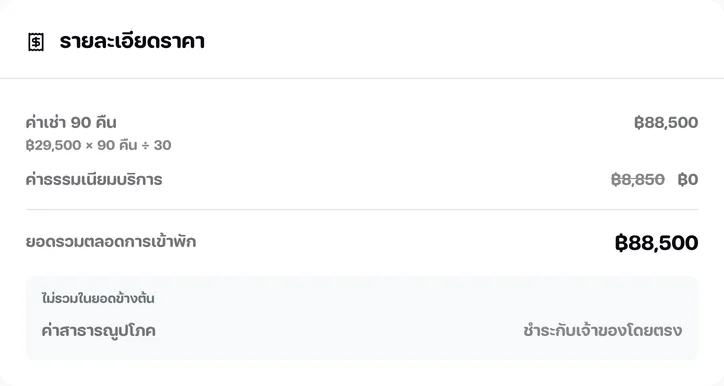724x386 pixels.
Task: Click the gray excluded-charges box
Action: 362,318
